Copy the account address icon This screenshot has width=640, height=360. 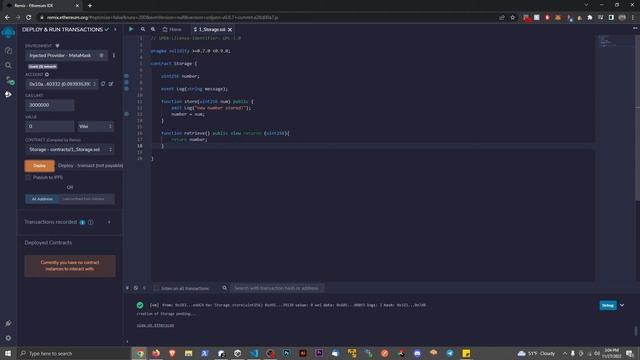[x=103, y=84]
